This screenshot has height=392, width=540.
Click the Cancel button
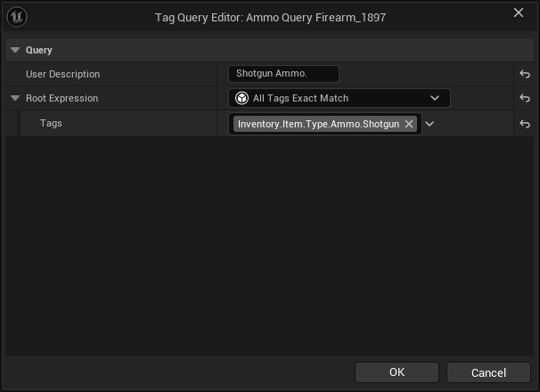tap(488, 372)
